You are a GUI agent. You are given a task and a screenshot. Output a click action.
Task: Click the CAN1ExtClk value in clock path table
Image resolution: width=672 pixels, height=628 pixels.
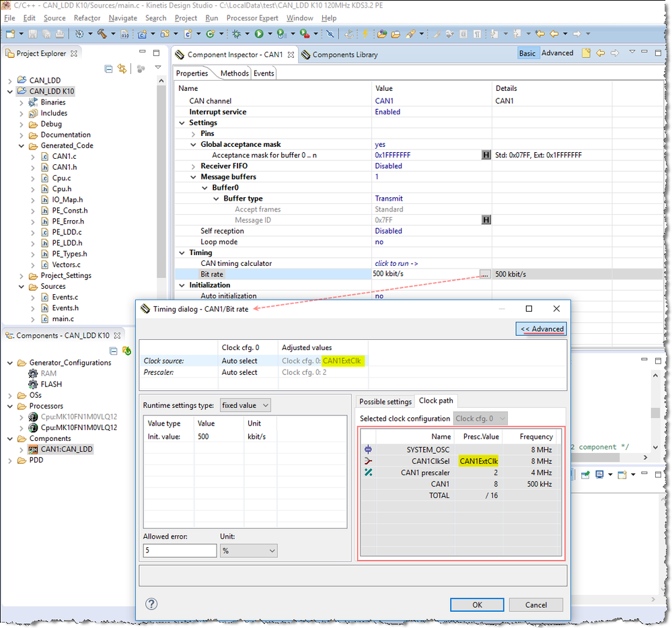point(478,461)
